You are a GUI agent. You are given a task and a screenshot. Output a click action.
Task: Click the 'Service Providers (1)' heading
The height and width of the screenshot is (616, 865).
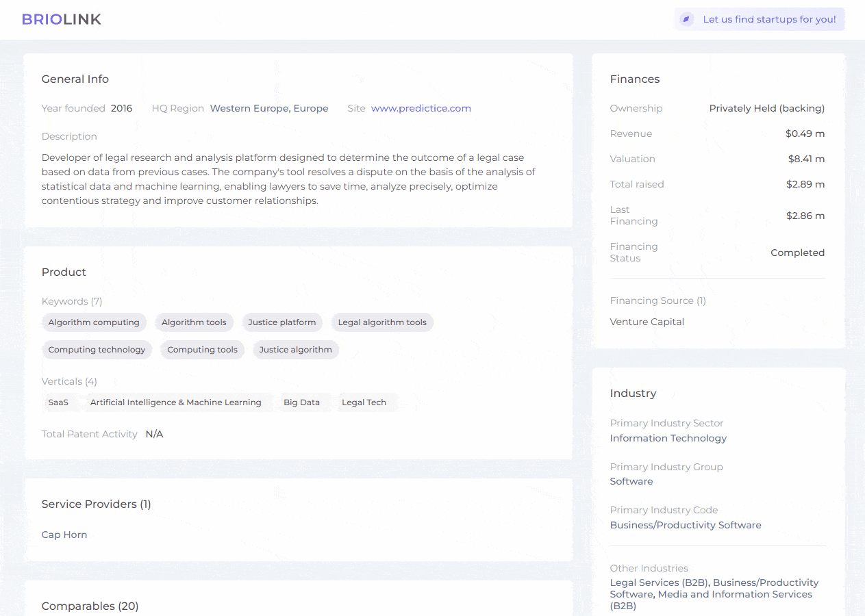click(x=97, y=504)
